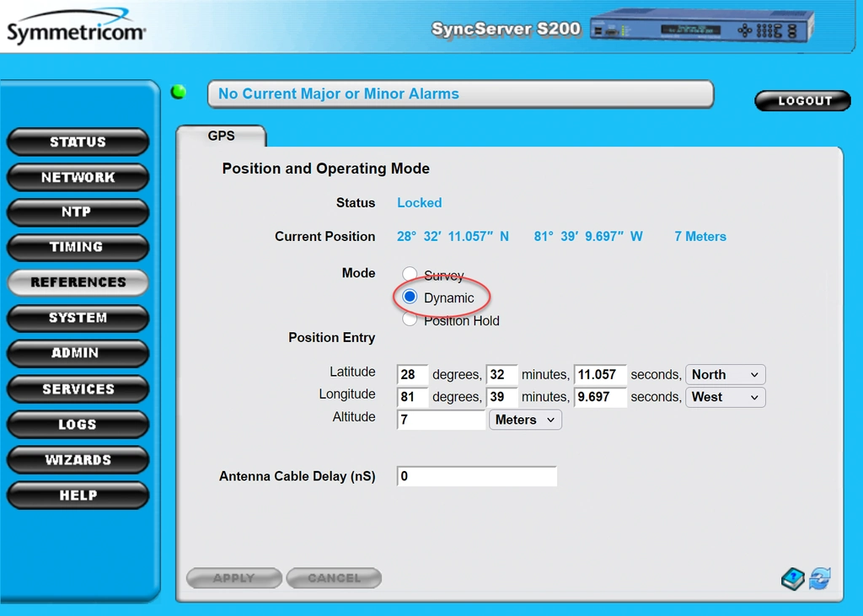Image resolution: width=863 pixels, height=616 pixels.
Task: Open the latitude North direction dropdown
Action: 726,374
